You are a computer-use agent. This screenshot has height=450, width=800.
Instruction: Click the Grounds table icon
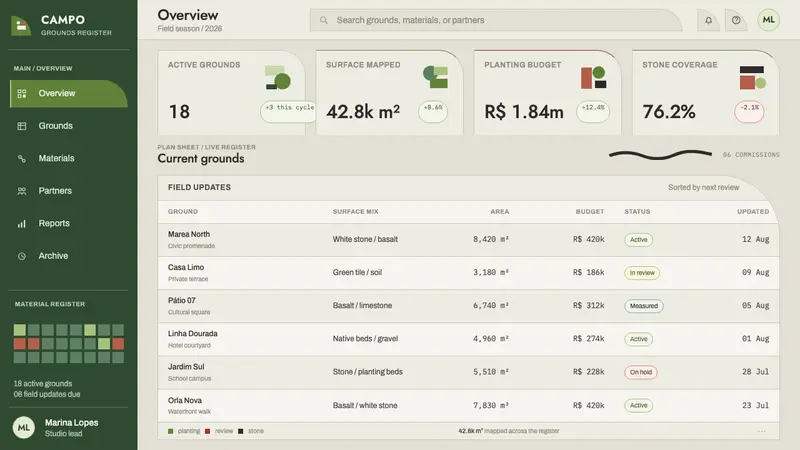[x=21, y=126]
